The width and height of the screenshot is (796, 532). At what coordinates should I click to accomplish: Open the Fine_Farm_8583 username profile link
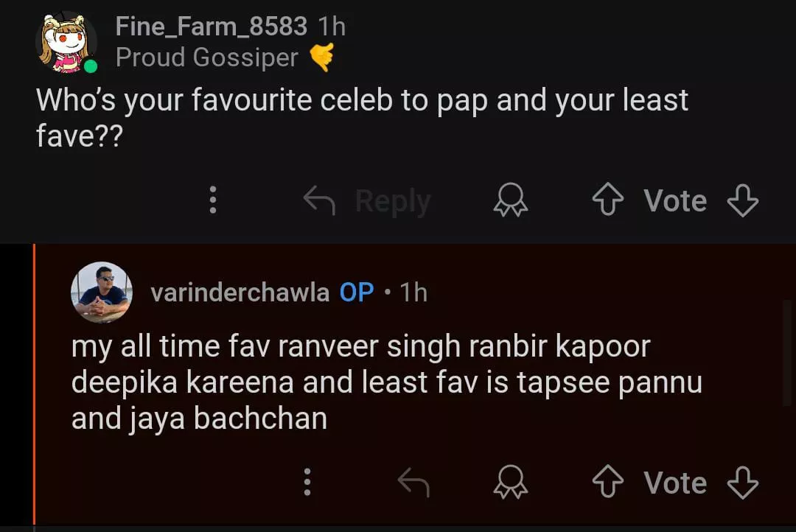(x=211, y=27)
